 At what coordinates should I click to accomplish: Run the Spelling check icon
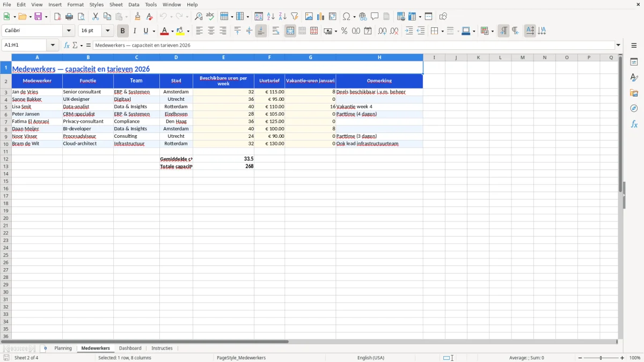210,17
